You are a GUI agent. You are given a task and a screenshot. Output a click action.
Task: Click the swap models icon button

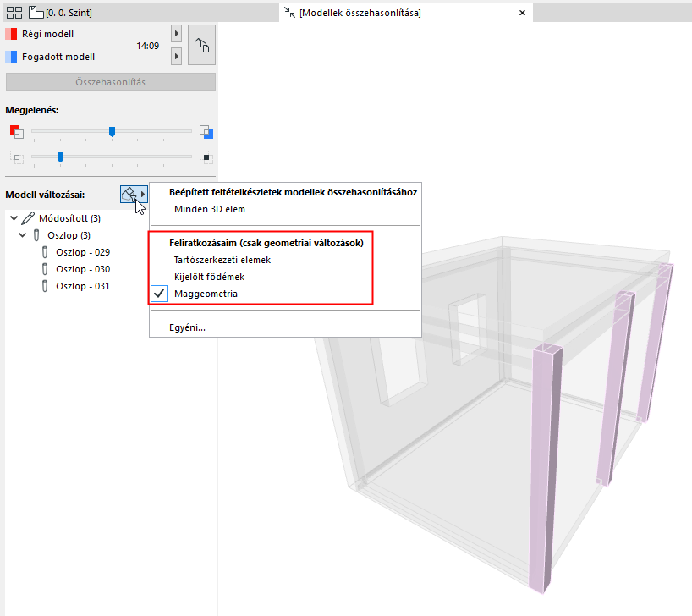201,45
